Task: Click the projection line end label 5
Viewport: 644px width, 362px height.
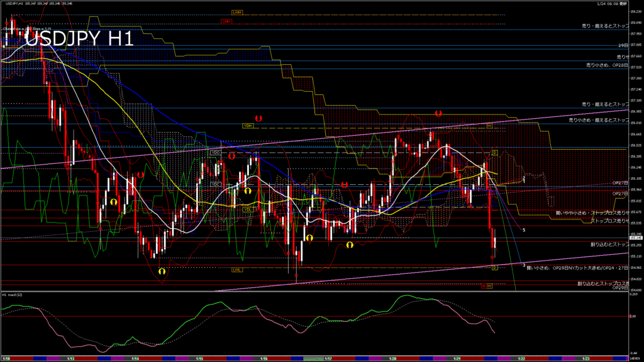Action: [x=524, y=230]
